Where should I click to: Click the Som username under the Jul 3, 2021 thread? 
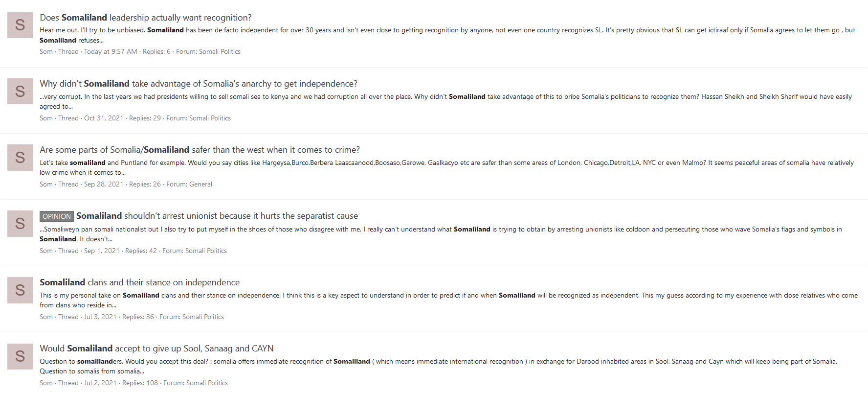pyautogui.click(x=46, y=317)
